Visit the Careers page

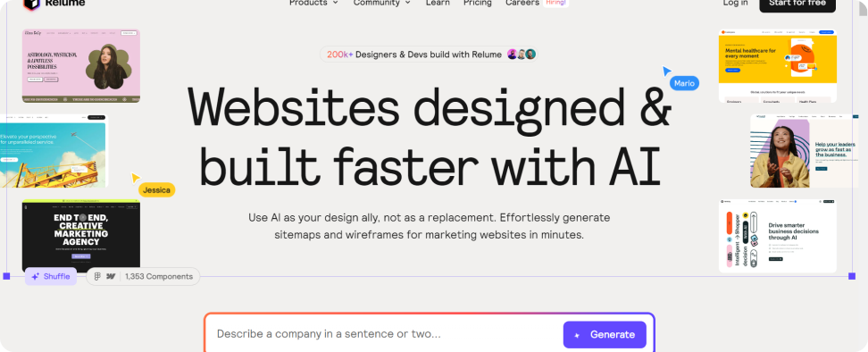point(522,4)
